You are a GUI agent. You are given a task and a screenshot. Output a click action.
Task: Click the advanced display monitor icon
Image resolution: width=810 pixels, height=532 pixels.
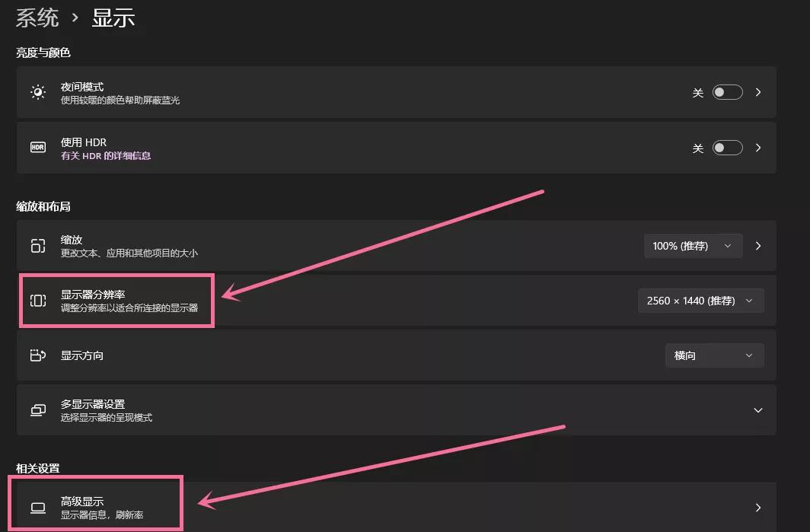click(38, 508)
